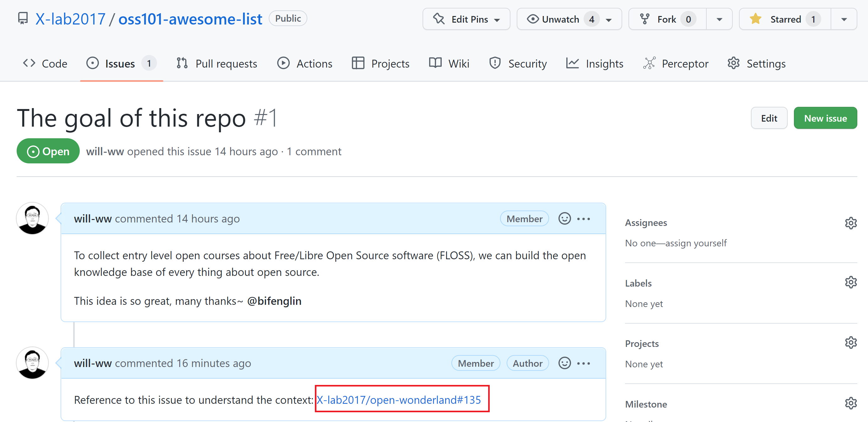Click will-ww avatar beside first comment
The width and height of the screenshot is (868, 422).
[32, 219]
